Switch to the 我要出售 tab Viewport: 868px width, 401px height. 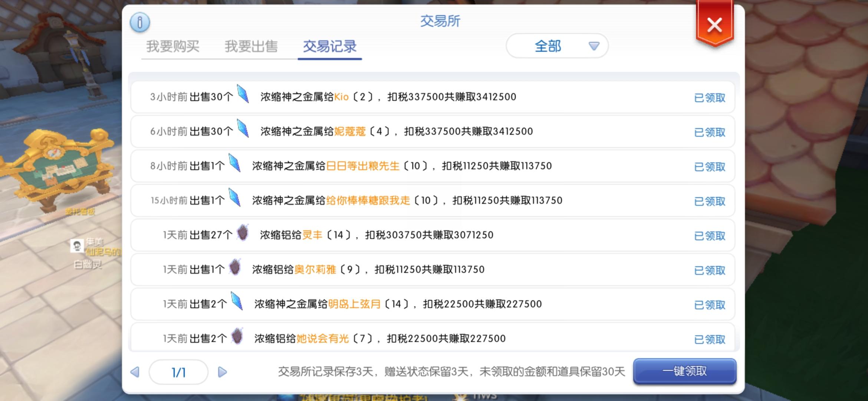251,46
